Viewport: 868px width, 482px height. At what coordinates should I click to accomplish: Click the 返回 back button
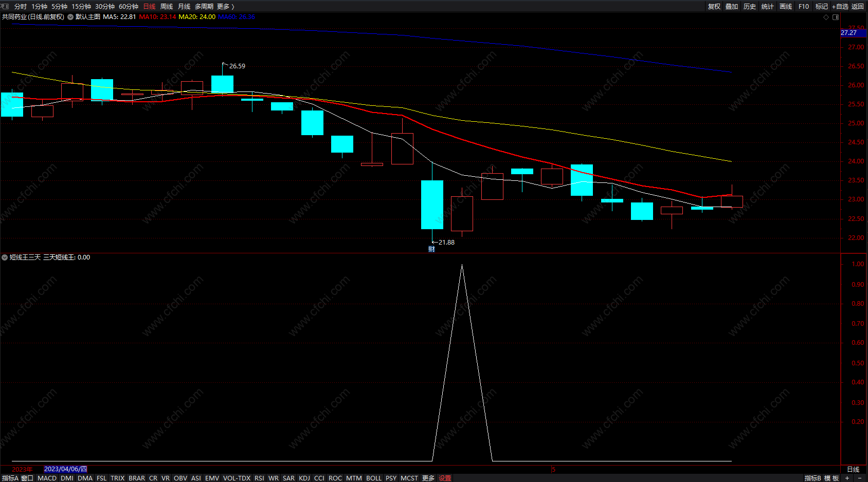click(858, 6)
